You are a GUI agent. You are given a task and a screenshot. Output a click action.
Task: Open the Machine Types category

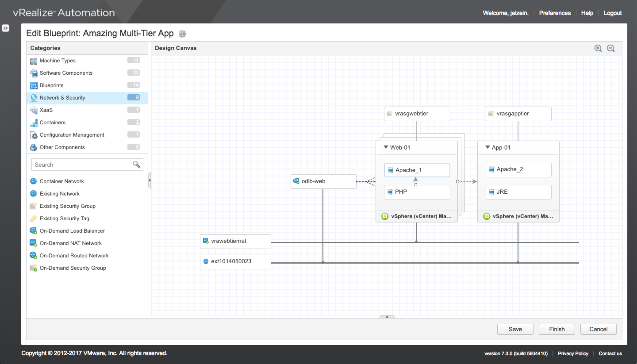pos(58,61)
